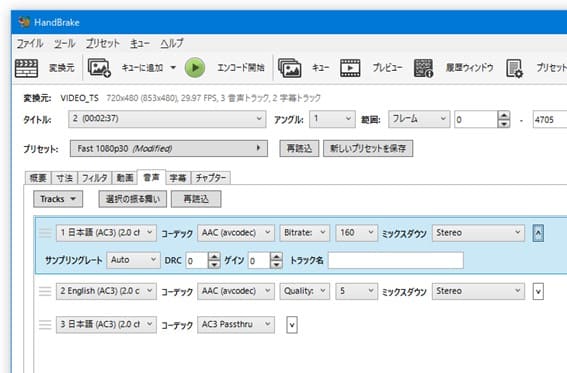This screenshot has height=373, width=567.
Task: Click the 変換元 toolbar button label
Action: tap(62, 68)
